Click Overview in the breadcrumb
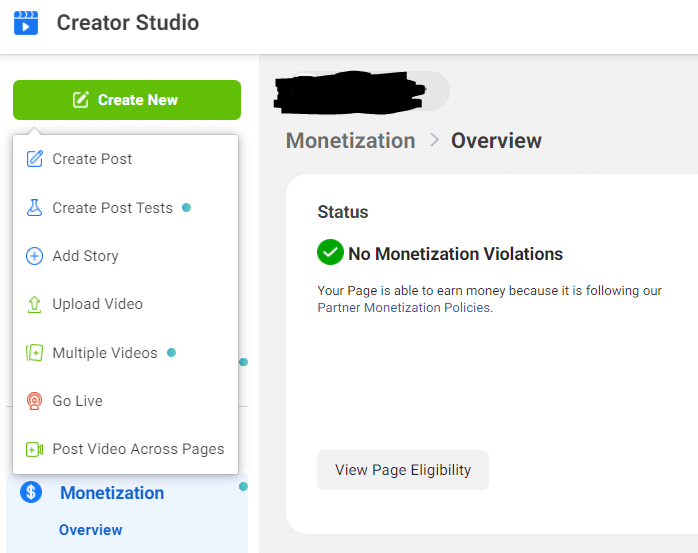This screenshot has width=698, height=553. [496, 141]
